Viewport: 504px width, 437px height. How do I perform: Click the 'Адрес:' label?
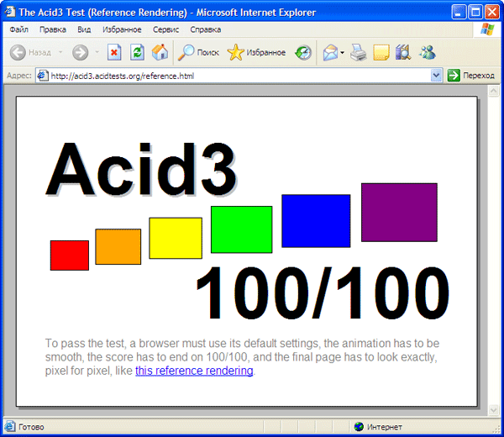(x=19, y=76)
